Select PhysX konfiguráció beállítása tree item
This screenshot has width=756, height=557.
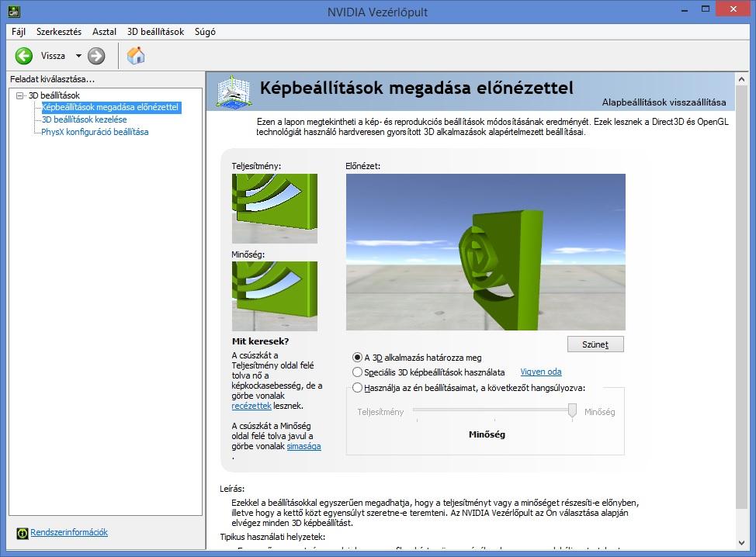pos(95,132)
